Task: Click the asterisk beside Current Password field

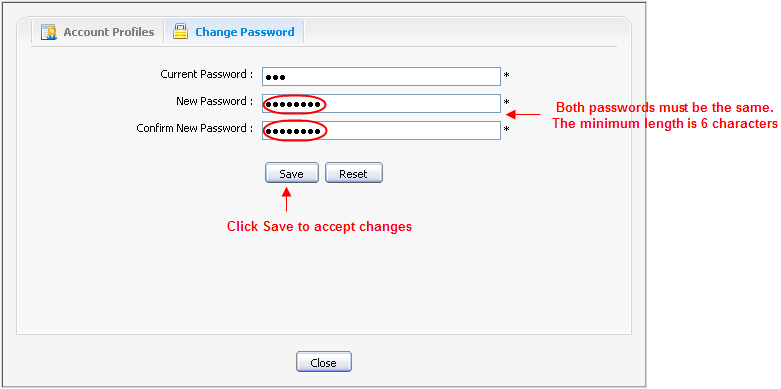Action: 506,76
